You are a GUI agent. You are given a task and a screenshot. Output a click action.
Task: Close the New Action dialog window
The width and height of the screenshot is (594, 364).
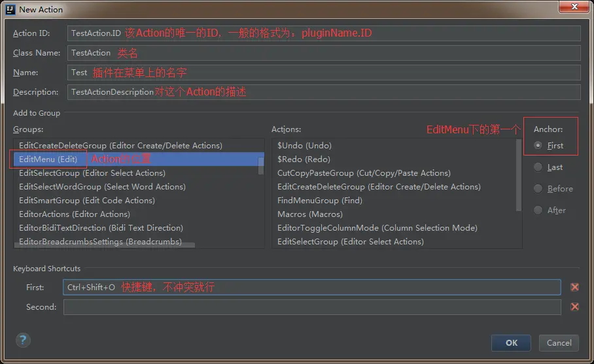(x=574, y=7)
